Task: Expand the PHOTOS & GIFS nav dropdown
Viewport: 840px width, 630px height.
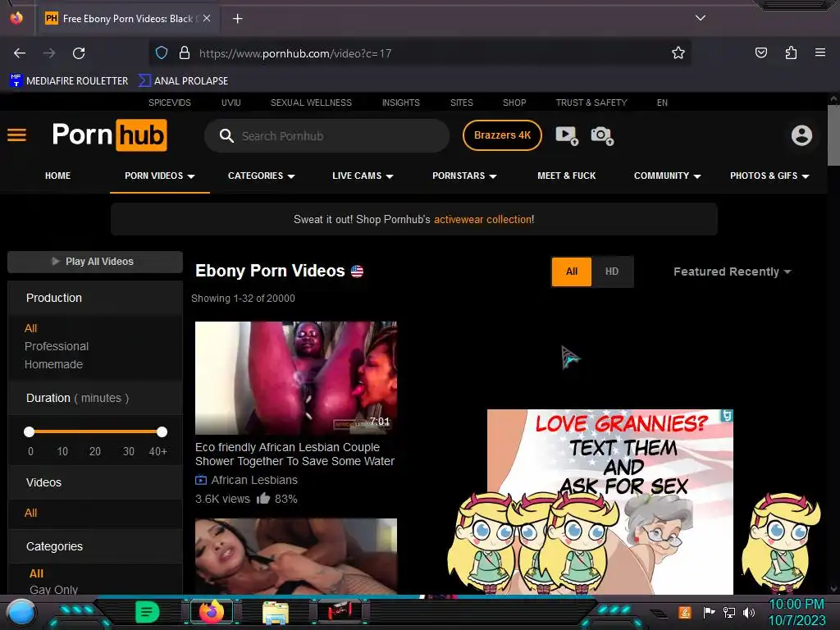Action: click(769, 176)
